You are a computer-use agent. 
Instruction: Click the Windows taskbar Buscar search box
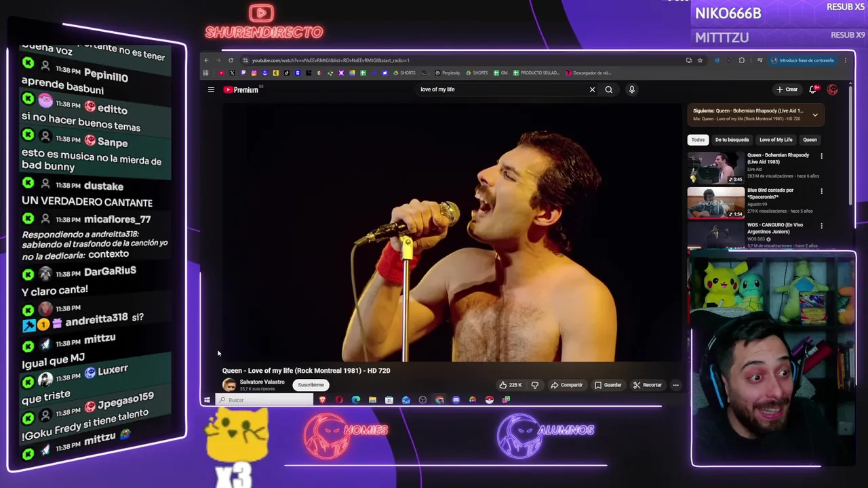tap(265, 400)
